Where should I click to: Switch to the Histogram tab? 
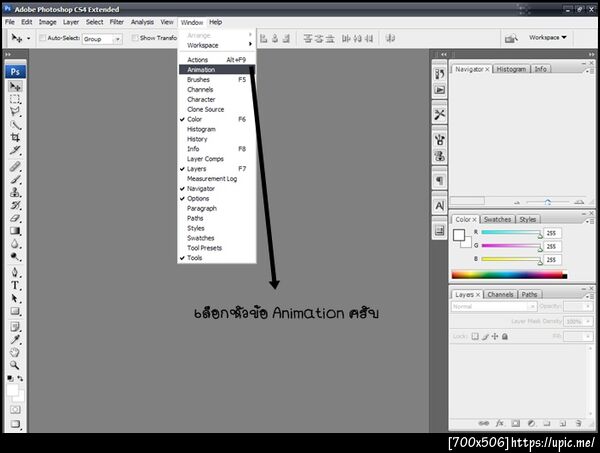coord(511,69)
